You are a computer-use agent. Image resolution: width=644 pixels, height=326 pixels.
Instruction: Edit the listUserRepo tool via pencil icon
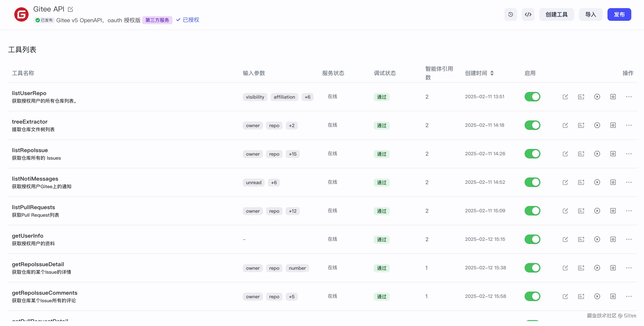565,97
